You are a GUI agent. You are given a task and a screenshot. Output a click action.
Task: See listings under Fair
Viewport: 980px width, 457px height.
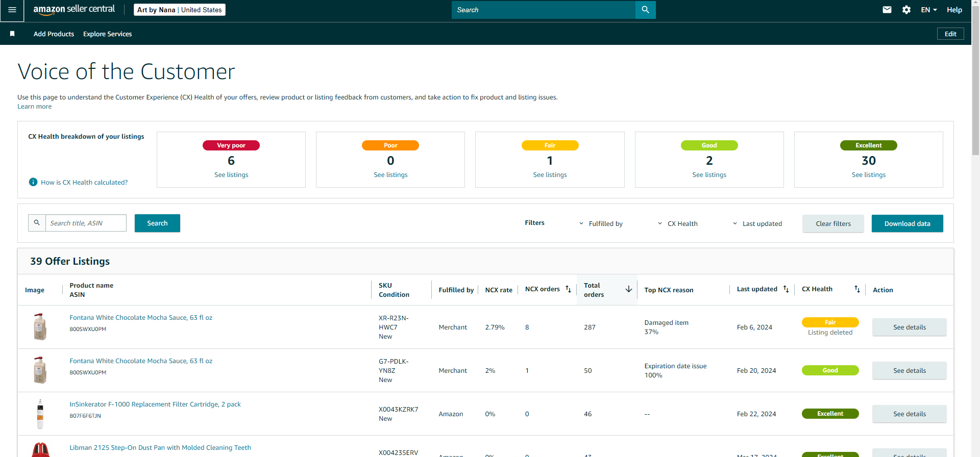(x=550, y=174)
